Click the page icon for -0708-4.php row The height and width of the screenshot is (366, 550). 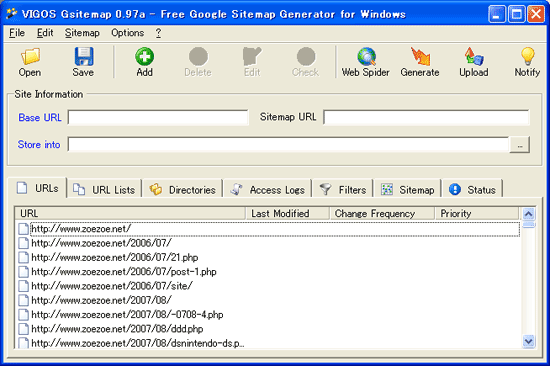click(x=24, y=314)
